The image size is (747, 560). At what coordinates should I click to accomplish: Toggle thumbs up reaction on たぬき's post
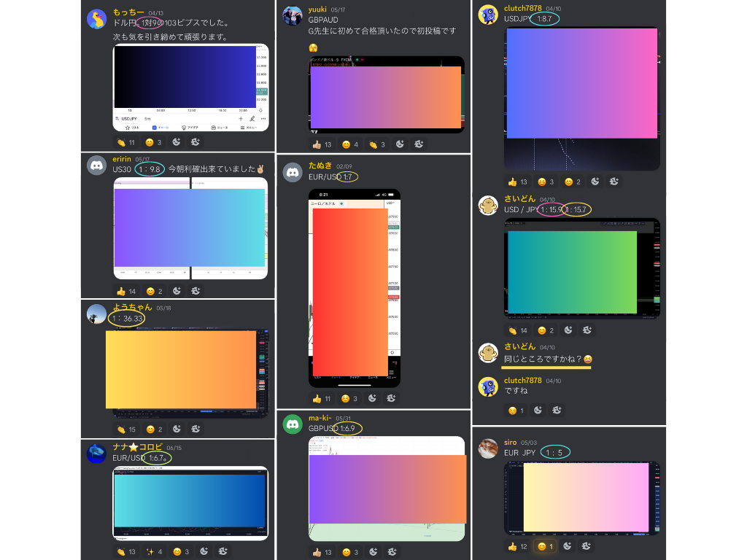click(322, 398)
